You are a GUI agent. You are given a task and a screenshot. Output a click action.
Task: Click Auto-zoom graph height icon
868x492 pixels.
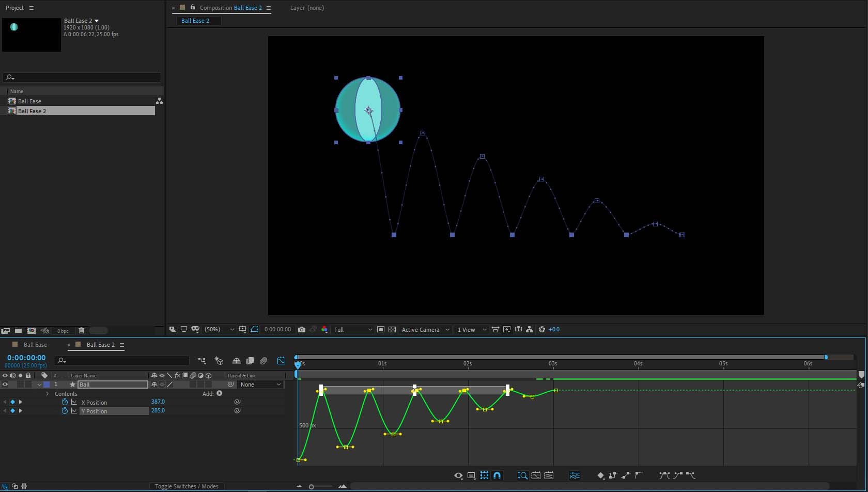coord(522,475)
